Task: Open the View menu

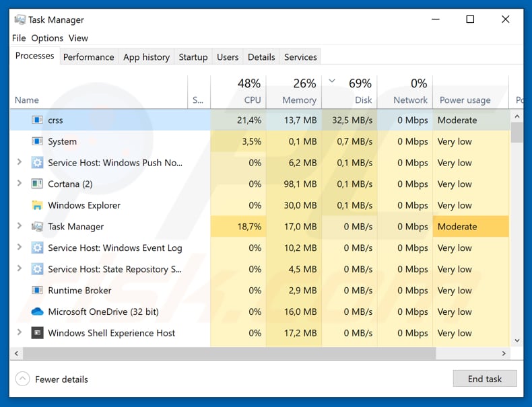Action: click(x=78, y=38)
